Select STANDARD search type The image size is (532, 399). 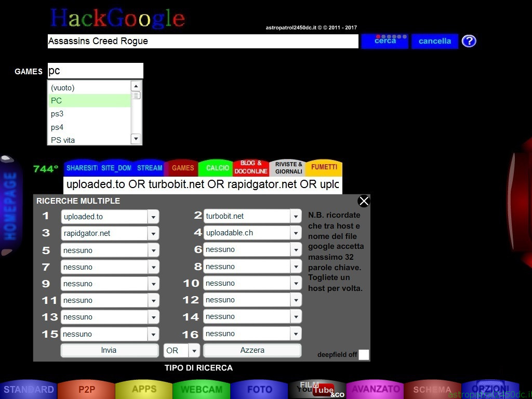tap(29, 390)
